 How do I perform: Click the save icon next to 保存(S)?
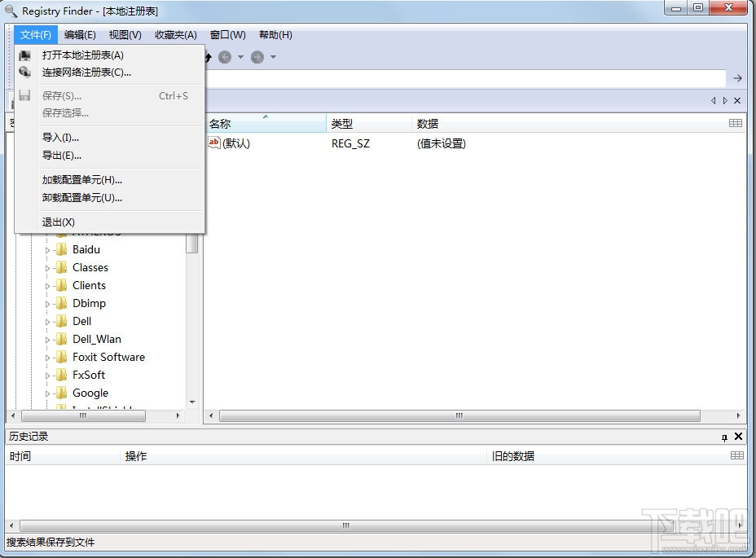pyautogui.click(x=25, y=95)
